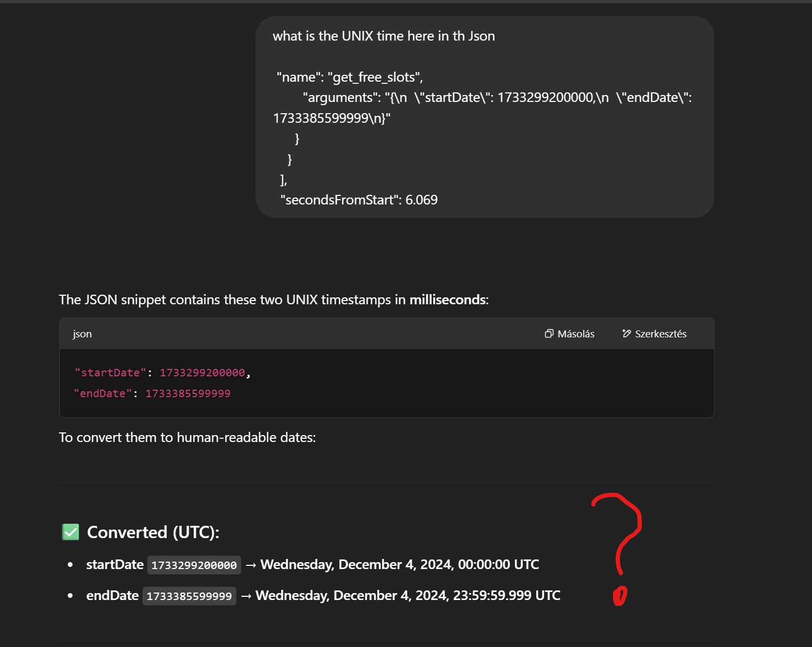The height and width of the screenshot is (647, 812).
Task: Click the bold word milliseconds
Action: click(447, 299)
